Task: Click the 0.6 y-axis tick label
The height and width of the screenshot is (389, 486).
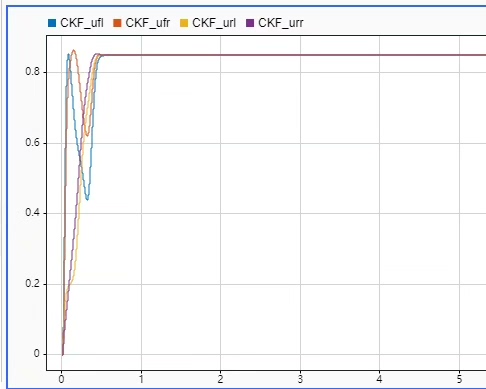Action: [x=32, y=143]
